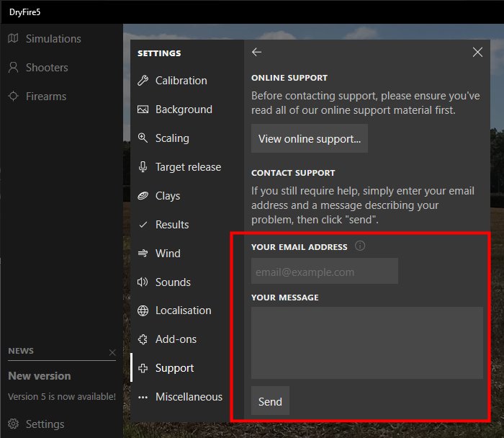The width and height of the screenshot is (504, 438).
Task: Open the Miscellaneous settings section
Action: tap(189, 397)
